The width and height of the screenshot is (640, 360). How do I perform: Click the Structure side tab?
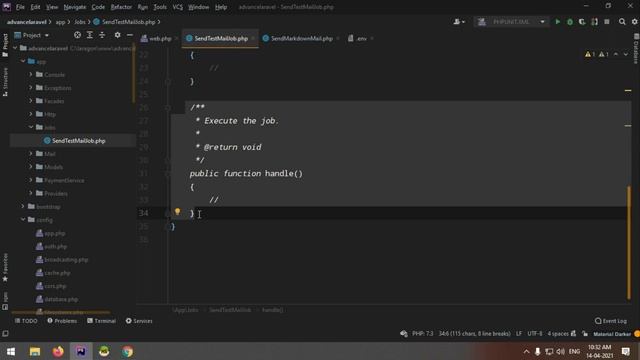tap(5, 82)
